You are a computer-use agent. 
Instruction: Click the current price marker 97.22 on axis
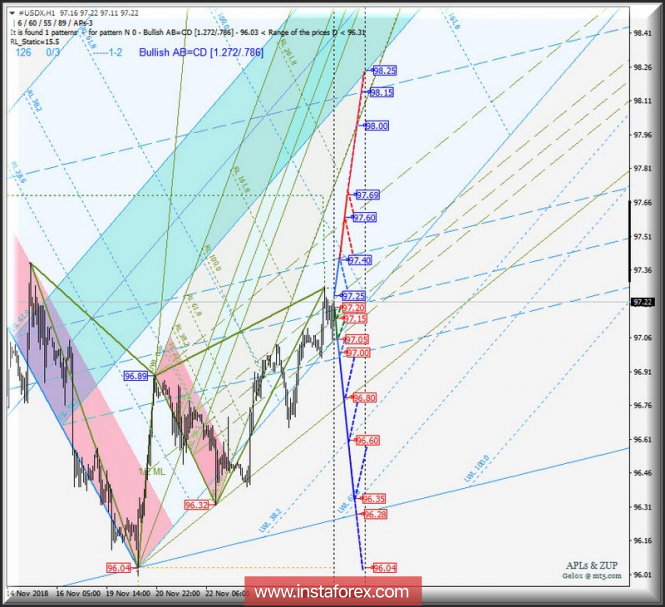tap(642, 302)
